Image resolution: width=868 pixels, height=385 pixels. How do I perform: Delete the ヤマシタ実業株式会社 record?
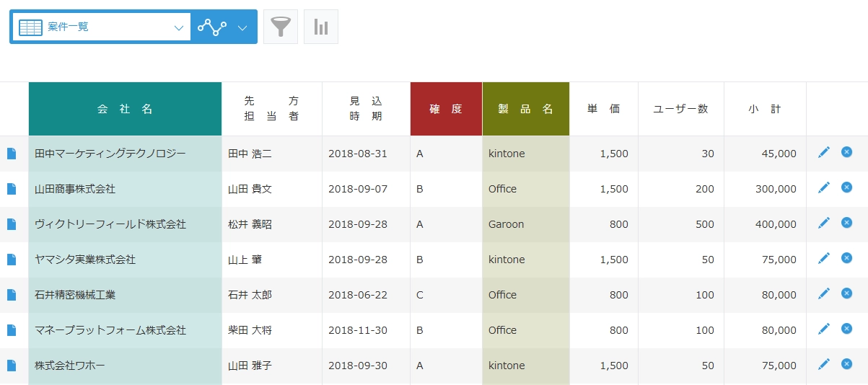(x=847, y=258)
